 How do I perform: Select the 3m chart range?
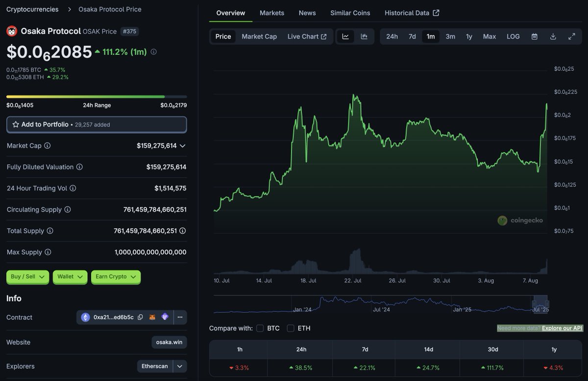point(450,37)
